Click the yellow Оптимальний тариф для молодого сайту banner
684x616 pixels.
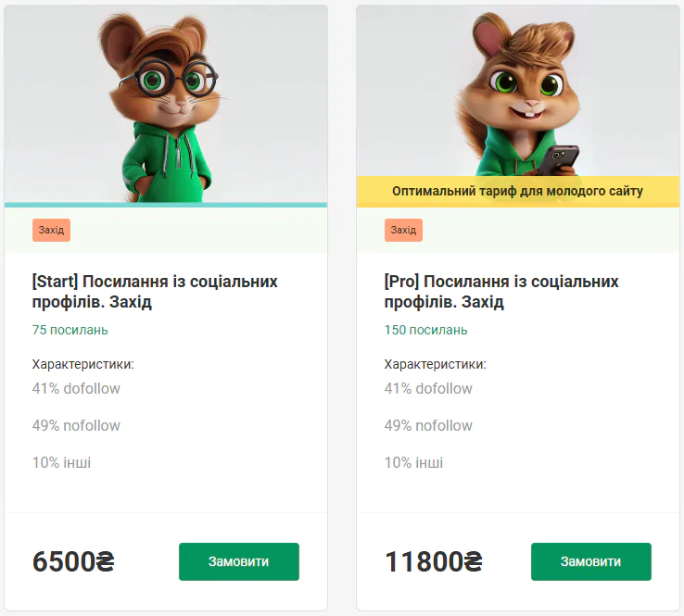click(517, 192)
